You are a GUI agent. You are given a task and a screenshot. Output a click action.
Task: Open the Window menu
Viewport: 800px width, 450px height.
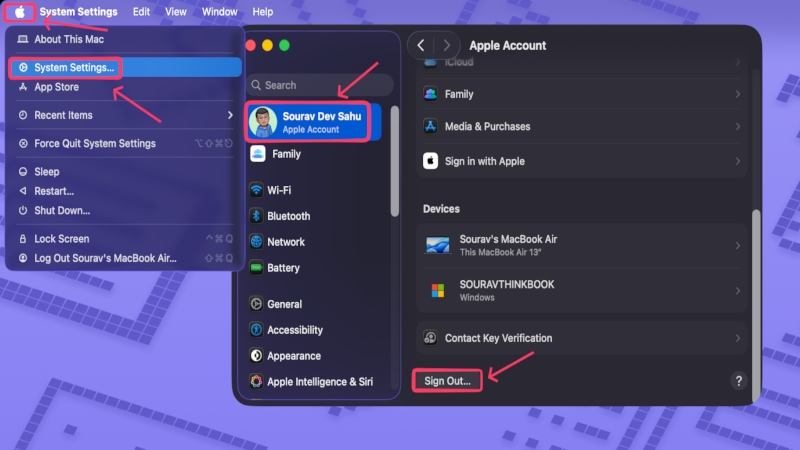[x=219, y=12]
